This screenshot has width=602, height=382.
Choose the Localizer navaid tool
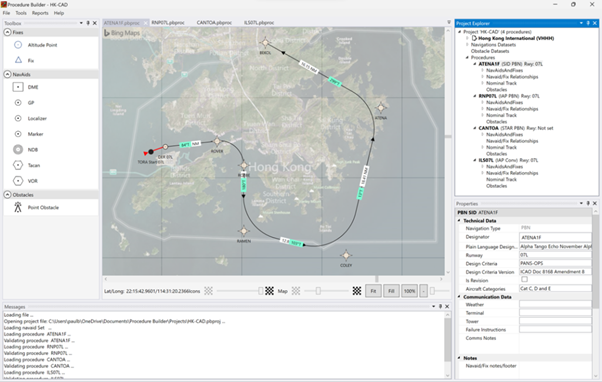[37, 118]
